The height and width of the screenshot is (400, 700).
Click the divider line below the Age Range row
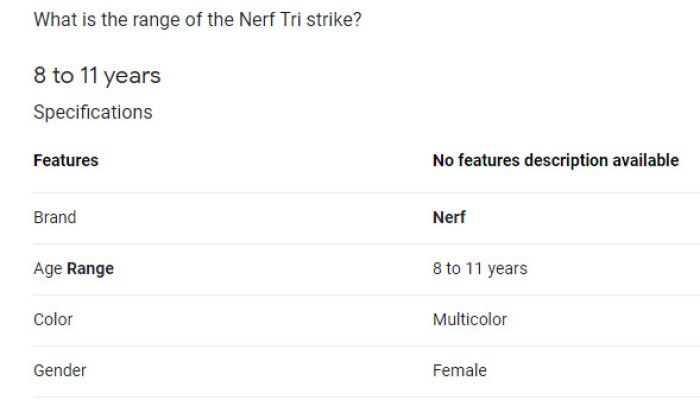[x=360, y=295]
